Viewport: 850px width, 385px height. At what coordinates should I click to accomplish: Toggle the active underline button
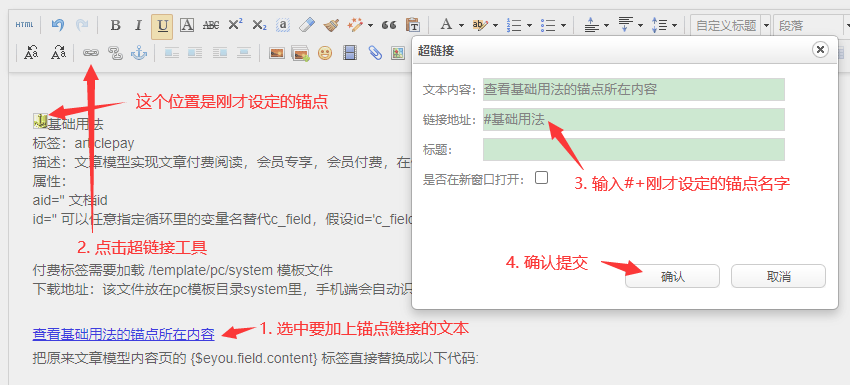click(x=162, y=25)
